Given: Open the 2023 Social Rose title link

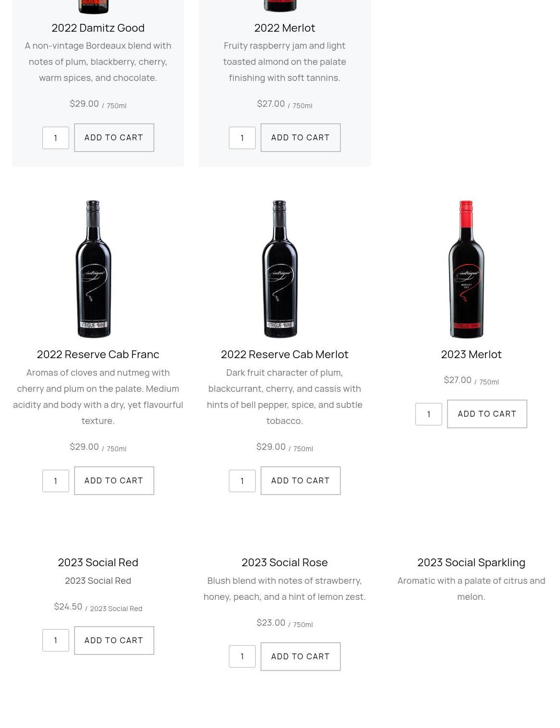Looking at the screenshot, I should [284, 562].
